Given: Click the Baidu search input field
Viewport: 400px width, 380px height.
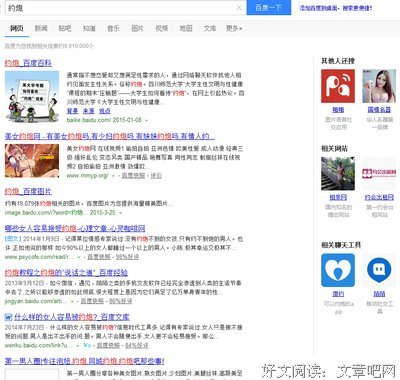Looking at the screenshot, I should click(x=126, y=7).
